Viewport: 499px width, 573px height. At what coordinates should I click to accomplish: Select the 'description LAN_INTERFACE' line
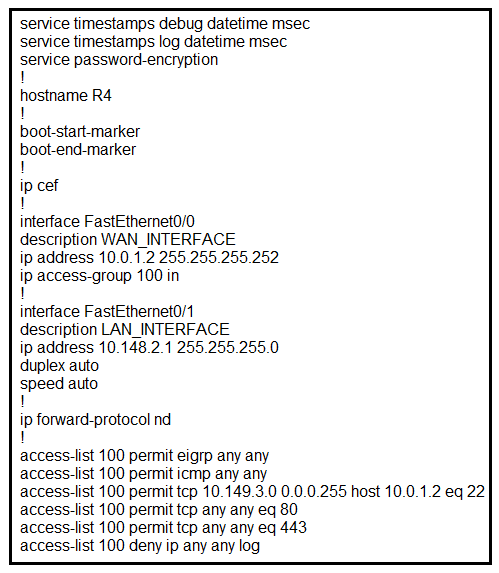pos(125,330)
